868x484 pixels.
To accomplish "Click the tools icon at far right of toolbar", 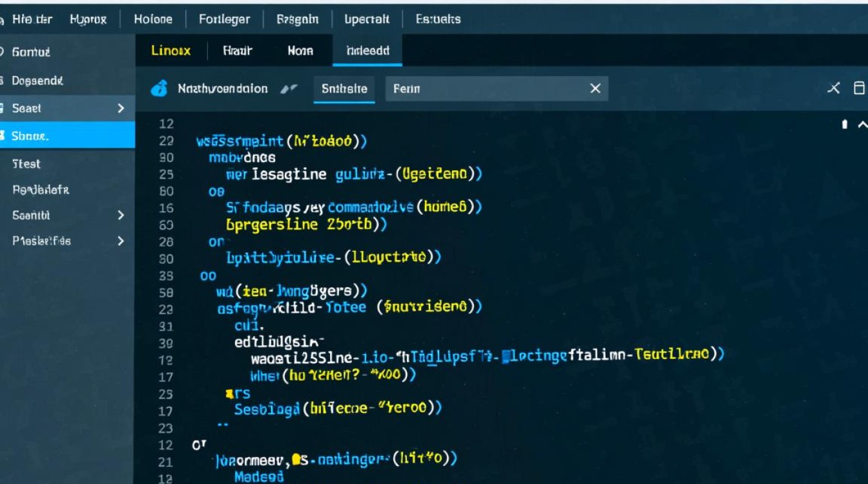I will (834, 88).
